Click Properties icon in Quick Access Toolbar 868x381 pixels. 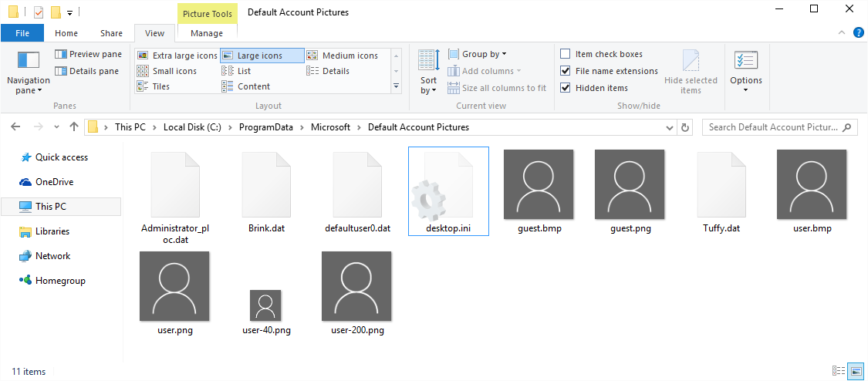[x=39, y=12]
